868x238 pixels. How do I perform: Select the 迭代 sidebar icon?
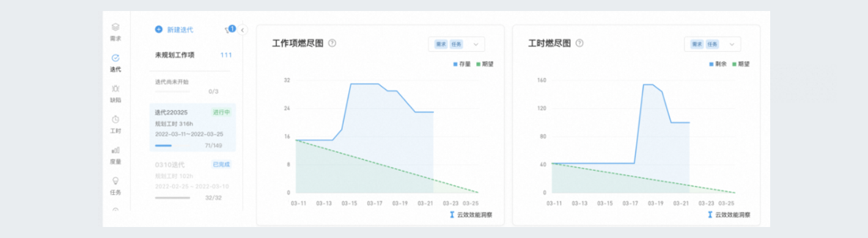pos(116,63)
